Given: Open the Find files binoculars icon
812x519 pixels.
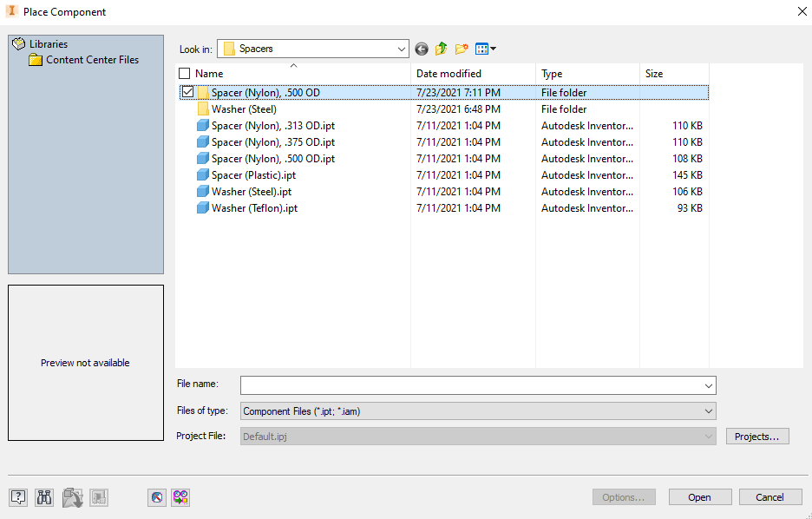Looking at the screenshot, I should pos(44,497).
